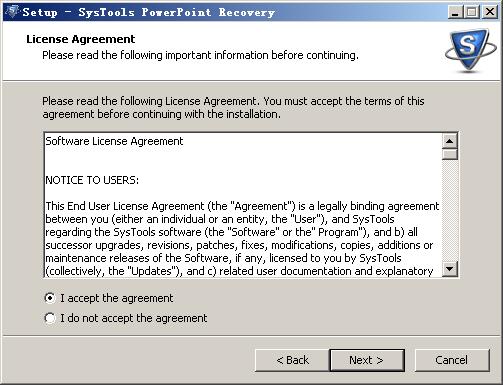Click the scroll up arrow of license text

click(x=450, y=141)
